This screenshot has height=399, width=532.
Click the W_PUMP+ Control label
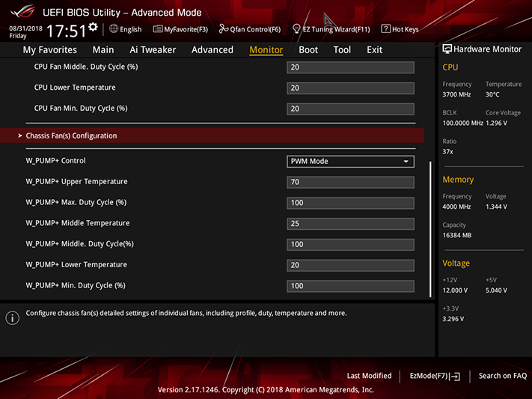(x=55, y=161)
